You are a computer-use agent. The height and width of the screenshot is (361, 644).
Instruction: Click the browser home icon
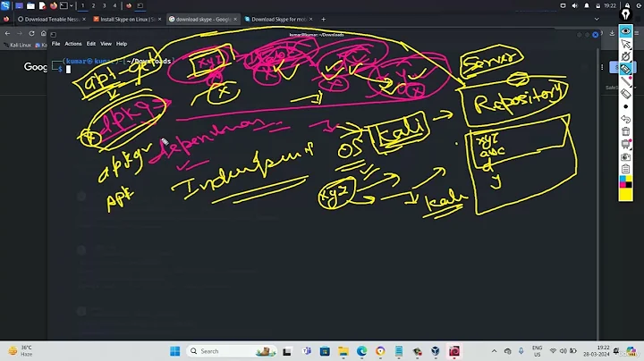pos(44,34)
